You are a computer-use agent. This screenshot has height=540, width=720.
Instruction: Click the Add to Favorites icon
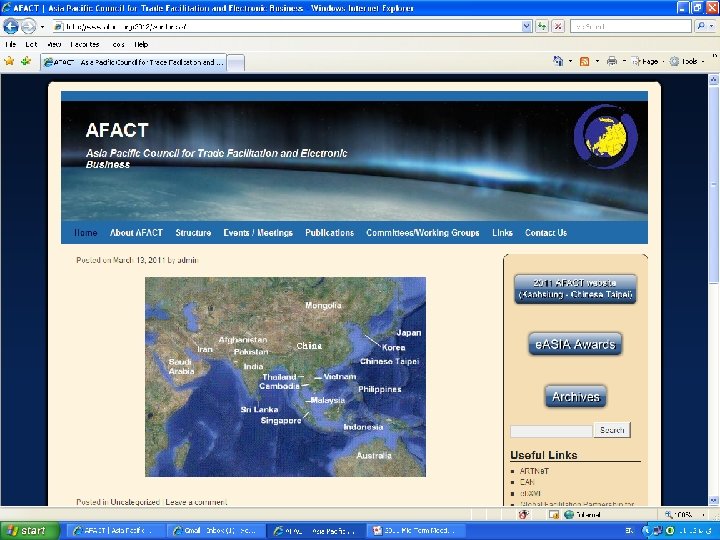point(26,61)
